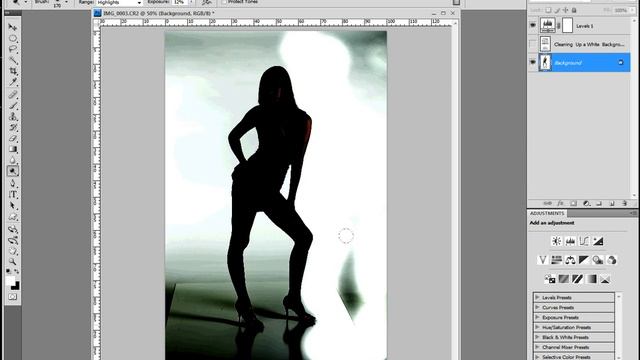Select the Clone Stamp tool
This screenshot has height=360, width=640.
click(x=13, y=117)
